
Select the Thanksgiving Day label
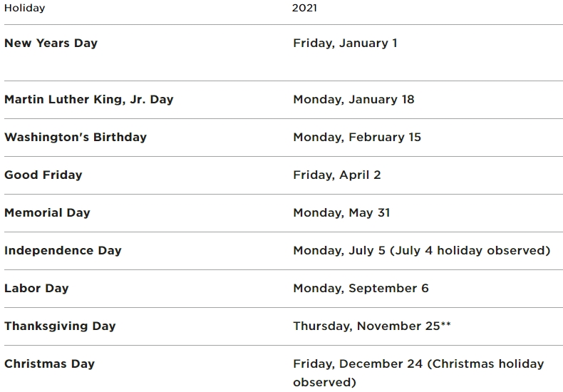(60, 326)
